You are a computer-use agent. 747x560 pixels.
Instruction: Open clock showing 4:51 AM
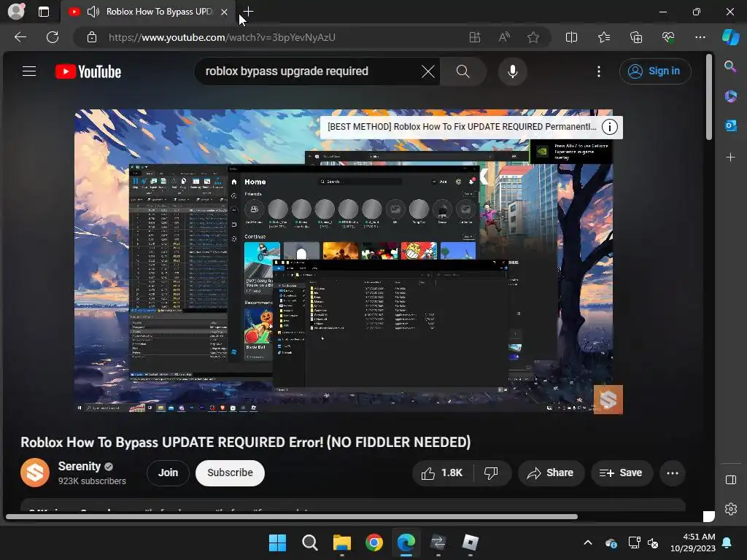tap(693, 542)
